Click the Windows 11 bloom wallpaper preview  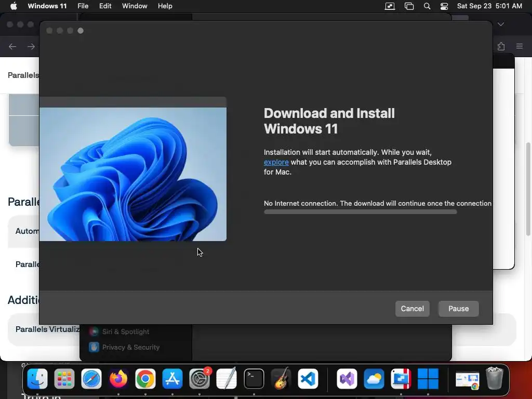point(133,174)
